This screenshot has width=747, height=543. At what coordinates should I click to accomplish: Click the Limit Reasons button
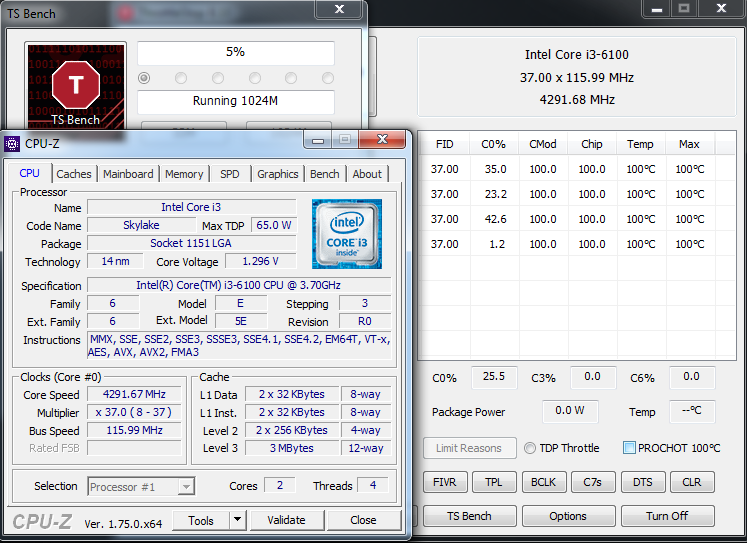[x=469, y=448]
